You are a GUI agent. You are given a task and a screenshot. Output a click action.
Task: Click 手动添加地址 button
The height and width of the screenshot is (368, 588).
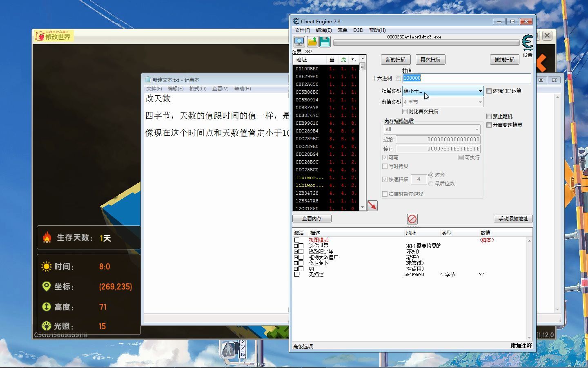(x=513, y=219)
